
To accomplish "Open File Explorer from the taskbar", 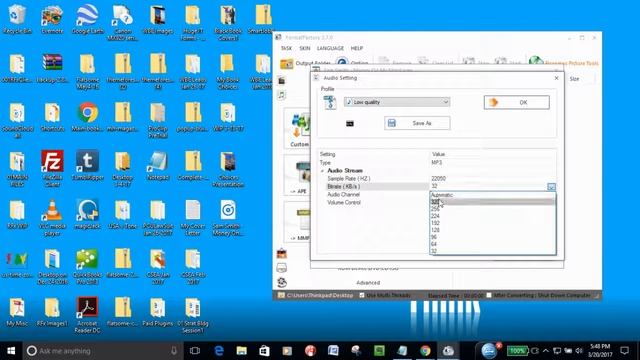I will [242, 351].
